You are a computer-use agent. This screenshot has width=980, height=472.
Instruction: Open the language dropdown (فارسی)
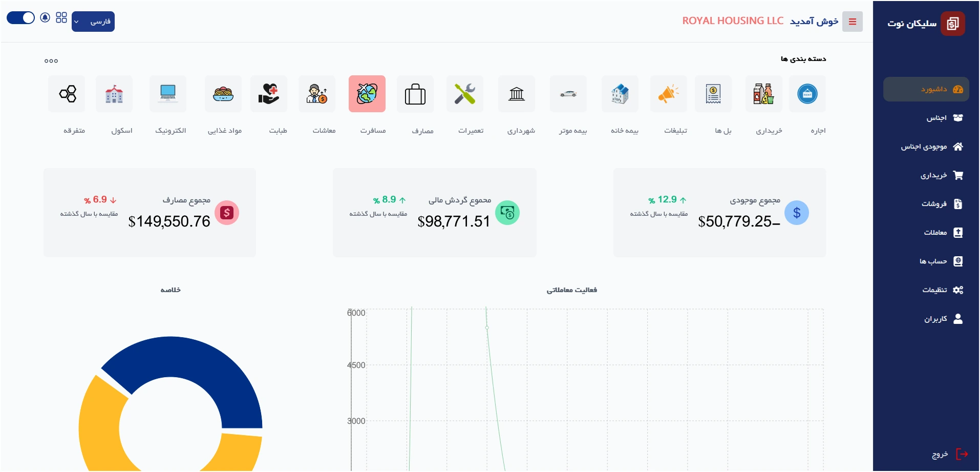(x=93, y=22)
